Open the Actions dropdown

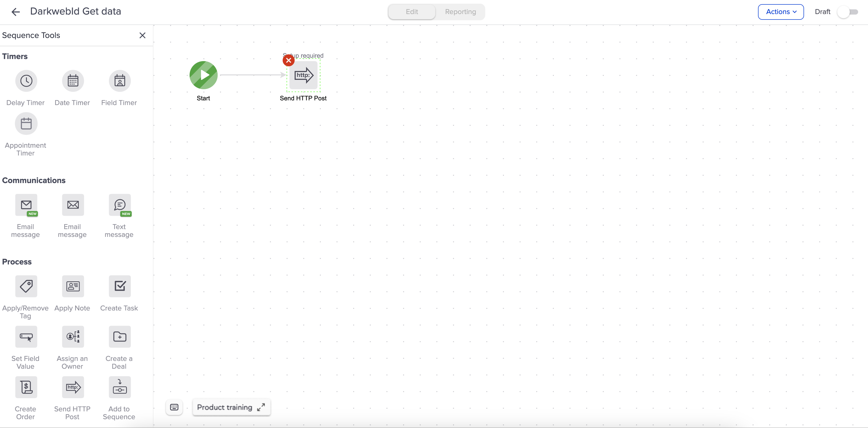pyautogui.click(x=781, y=12)
